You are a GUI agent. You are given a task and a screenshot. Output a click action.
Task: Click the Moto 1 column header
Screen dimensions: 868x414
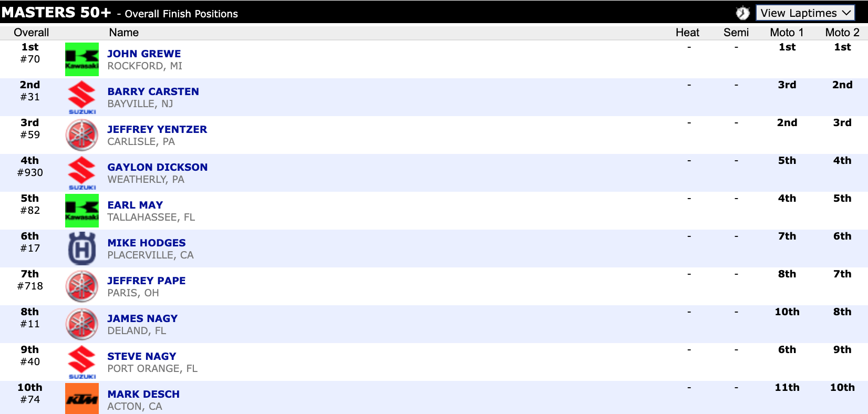(787, 33)
